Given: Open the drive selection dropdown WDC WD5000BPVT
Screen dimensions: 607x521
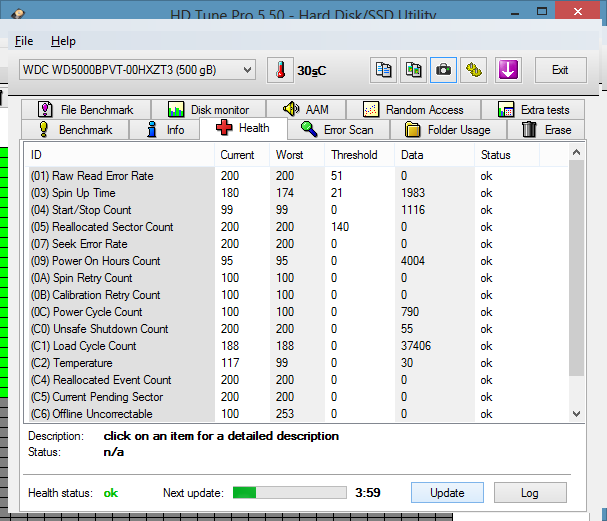Looking at the screenshot, I should click(137, 70).
